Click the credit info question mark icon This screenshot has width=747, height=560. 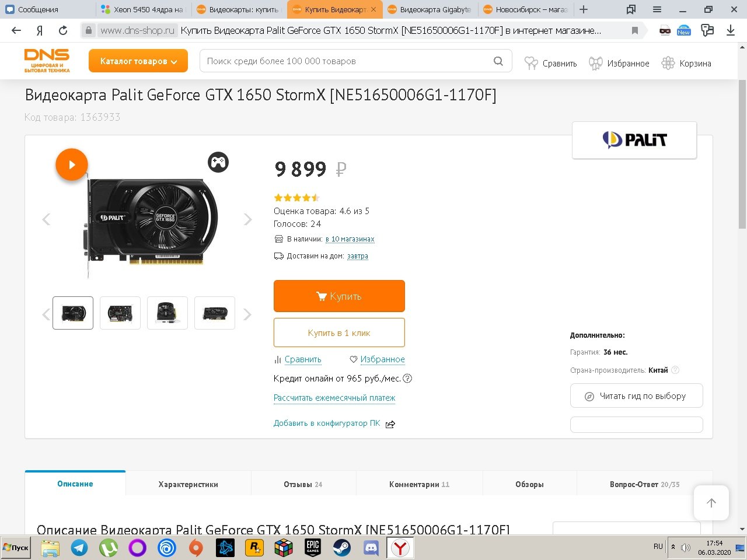pos(407,378)
